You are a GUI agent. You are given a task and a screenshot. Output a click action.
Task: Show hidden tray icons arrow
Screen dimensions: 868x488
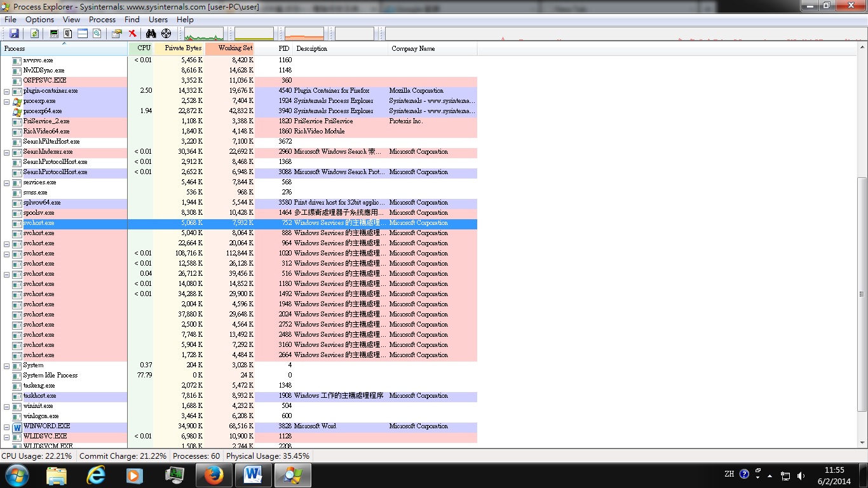[770, 475]
